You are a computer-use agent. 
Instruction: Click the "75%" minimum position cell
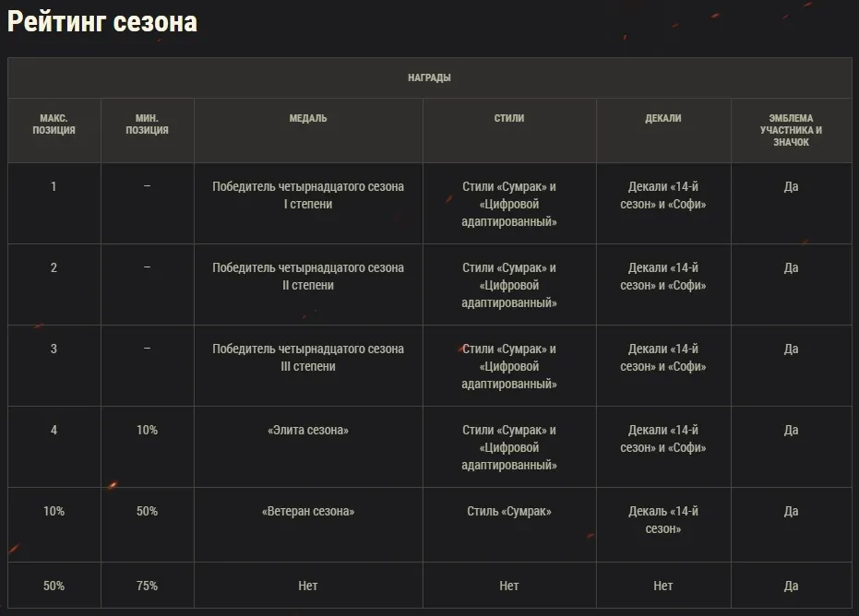pos(147,586)
